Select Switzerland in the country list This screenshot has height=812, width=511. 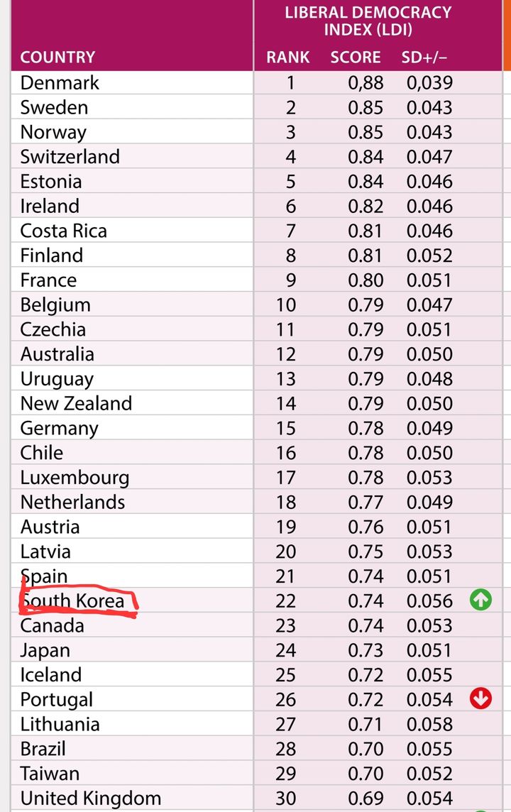70,157
